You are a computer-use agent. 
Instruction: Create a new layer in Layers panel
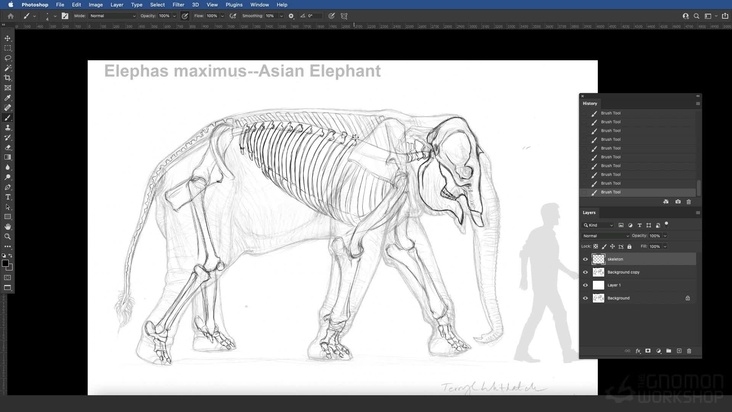tap(679, 351)
